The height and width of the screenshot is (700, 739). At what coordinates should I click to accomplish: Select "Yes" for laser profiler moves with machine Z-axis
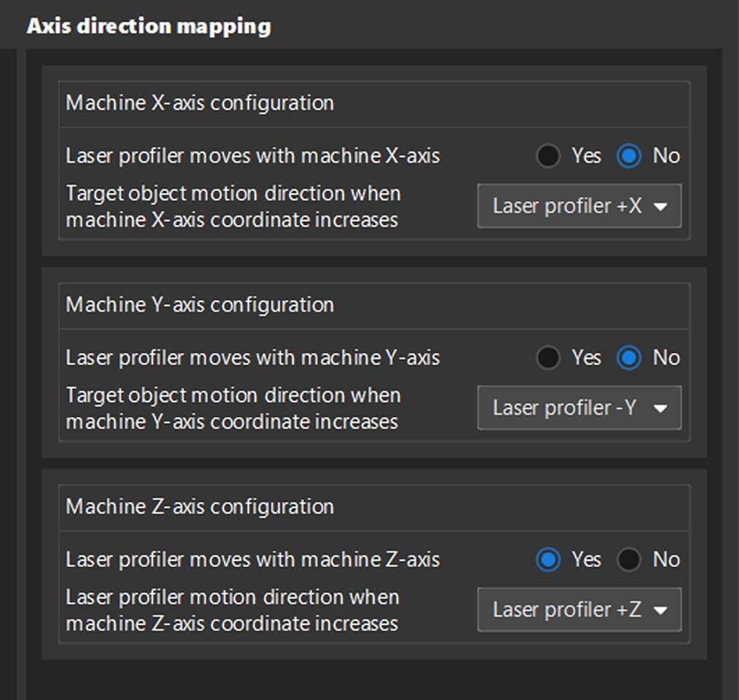548,560
